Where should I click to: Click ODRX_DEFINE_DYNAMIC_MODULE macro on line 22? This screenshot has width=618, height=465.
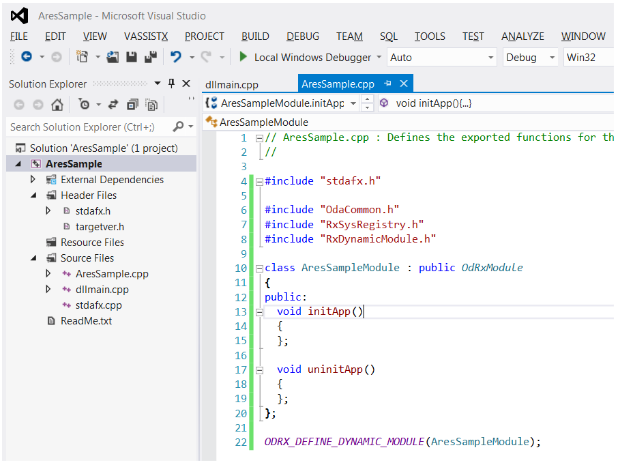[x=344, y=442]
